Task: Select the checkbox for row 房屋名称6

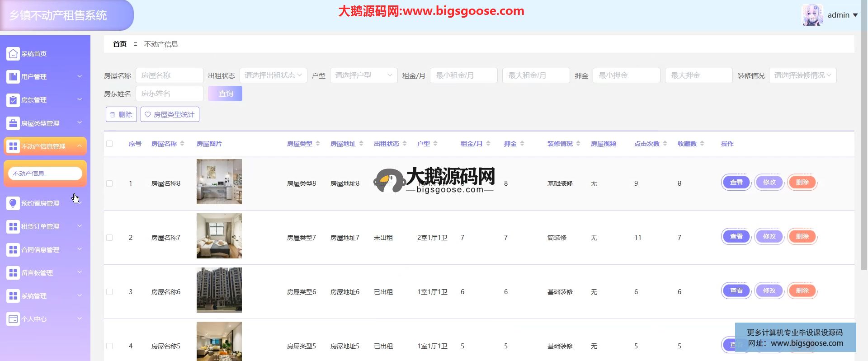Action: (x=109, y=292)
